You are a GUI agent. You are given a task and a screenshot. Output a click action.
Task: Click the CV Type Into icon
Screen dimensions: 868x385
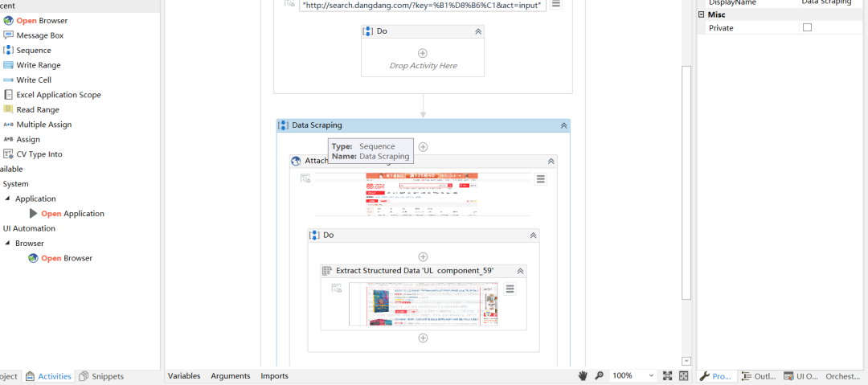click(8, 154)
